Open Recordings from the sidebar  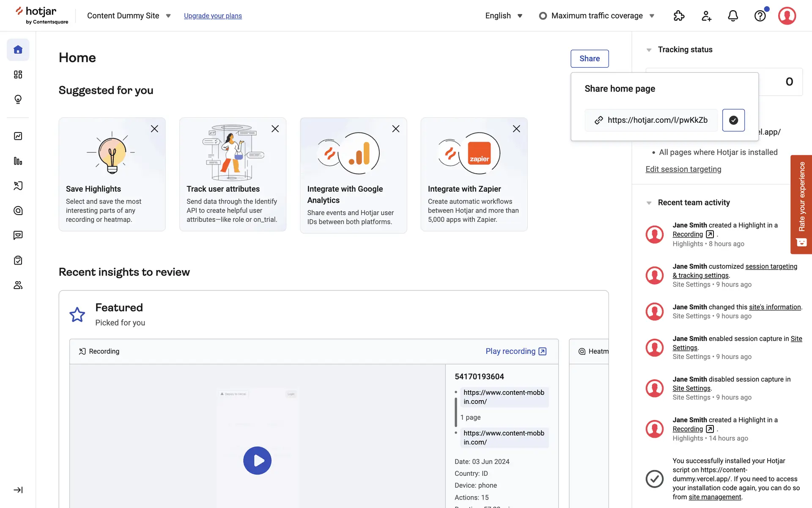coord(18,185)
